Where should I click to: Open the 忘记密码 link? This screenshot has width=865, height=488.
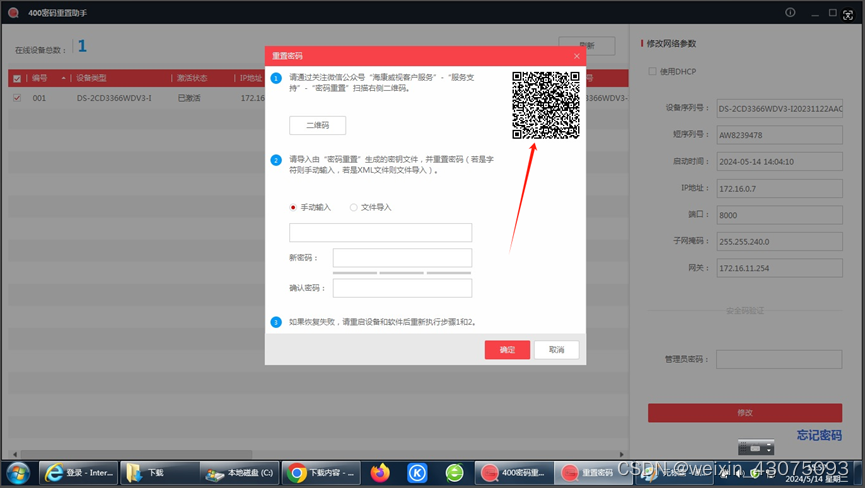[819, 435]
